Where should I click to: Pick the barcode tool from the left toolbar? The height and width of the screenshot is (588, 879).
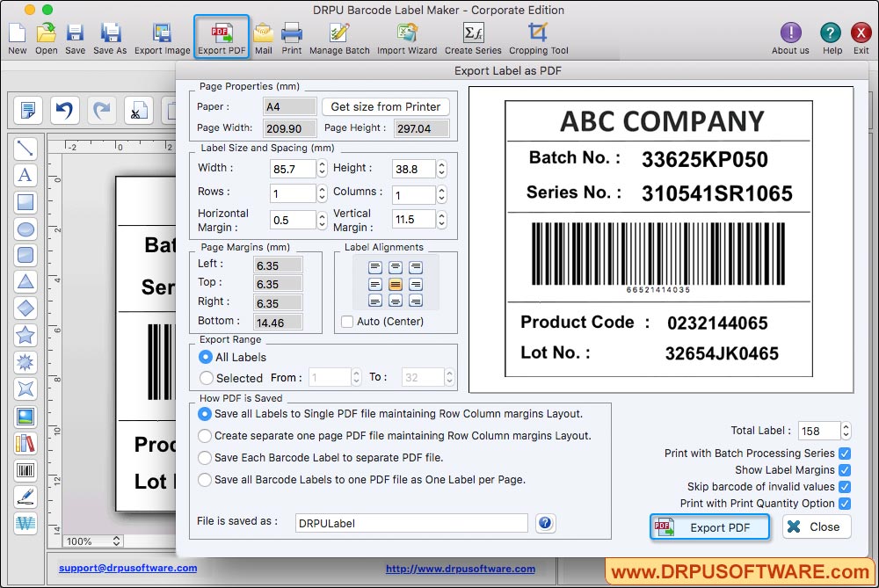coord(25,469)
